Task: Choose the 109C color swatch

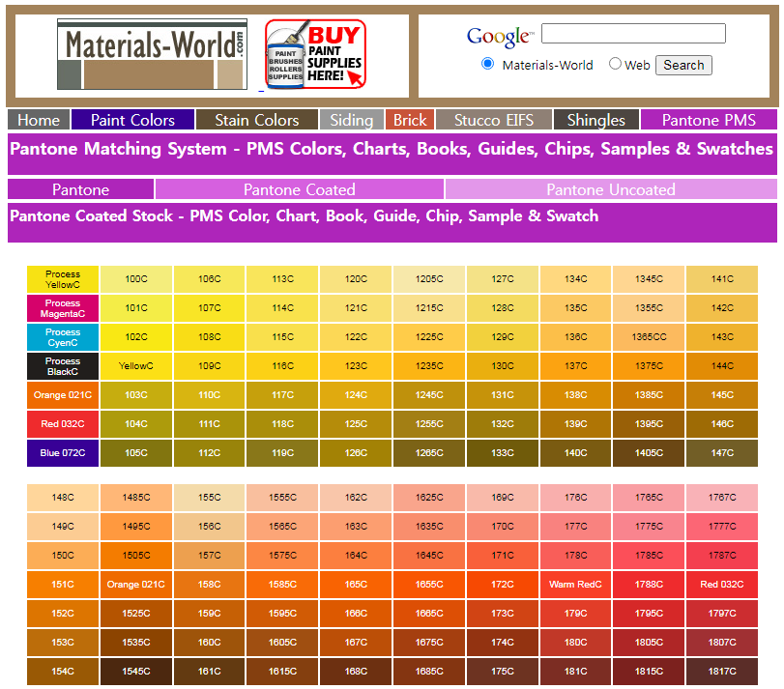Action: click(x=209, y=366)
